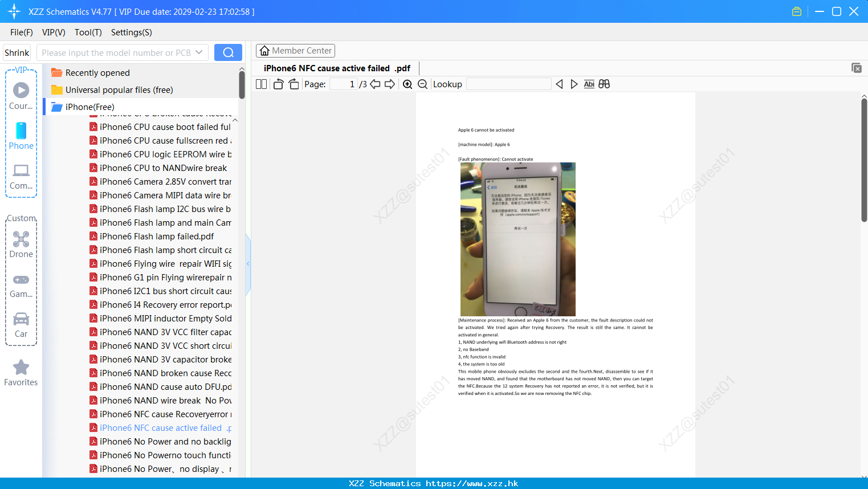Open Member Center

tap(295, 51)
